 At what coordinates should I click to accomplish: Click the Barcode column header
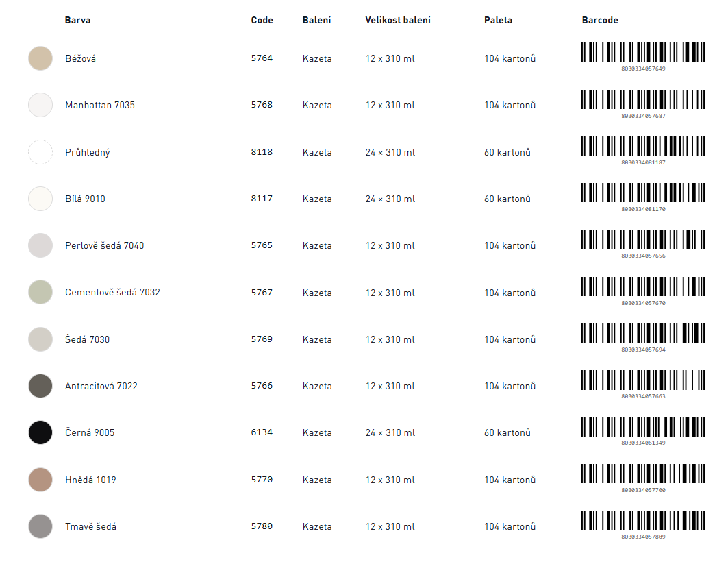click(x=600, y=20)
